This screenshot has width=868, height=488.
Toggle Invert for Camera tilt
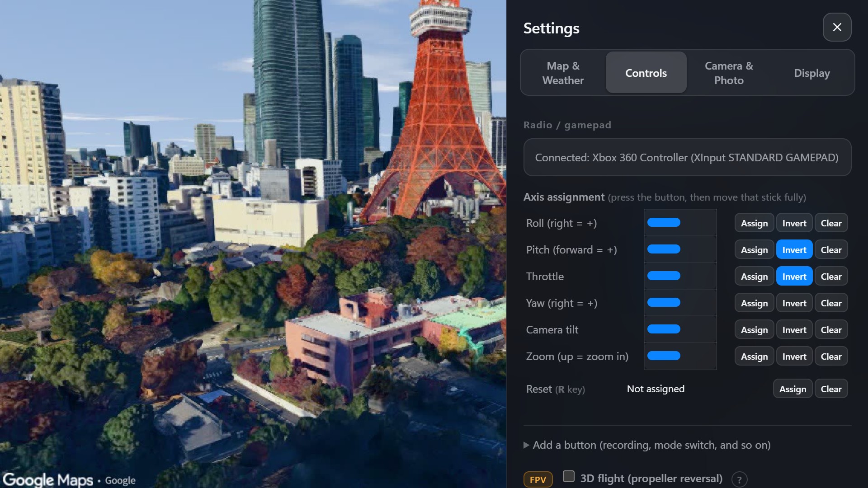pyautogui.click(x=794, y=330)
